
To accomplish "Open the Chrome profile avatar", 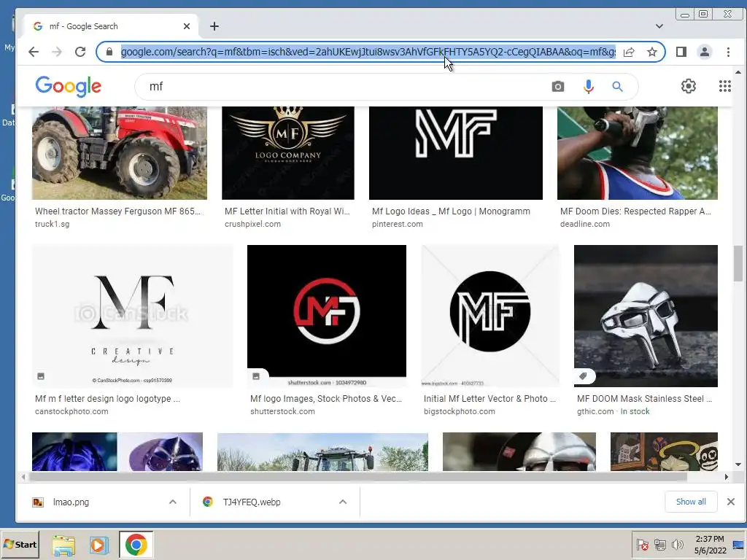I will pyautogui.click(x=705, y=52).
